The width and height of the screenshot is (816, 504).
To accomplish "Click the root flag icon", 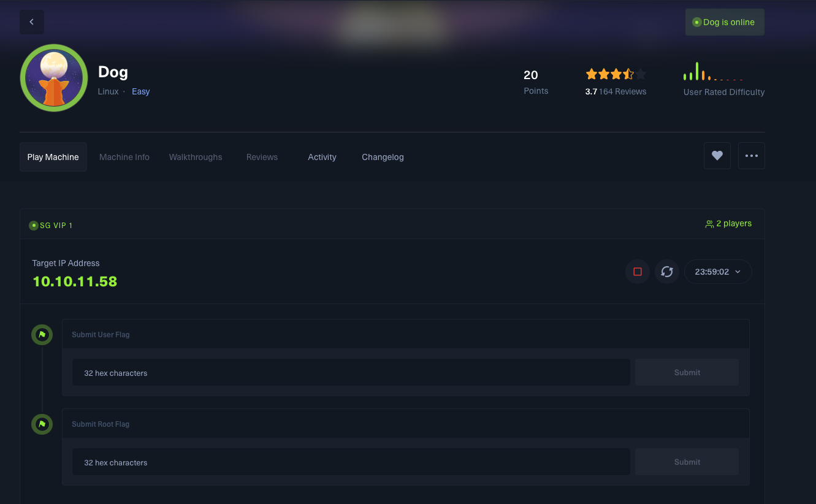I will point(42,424).
